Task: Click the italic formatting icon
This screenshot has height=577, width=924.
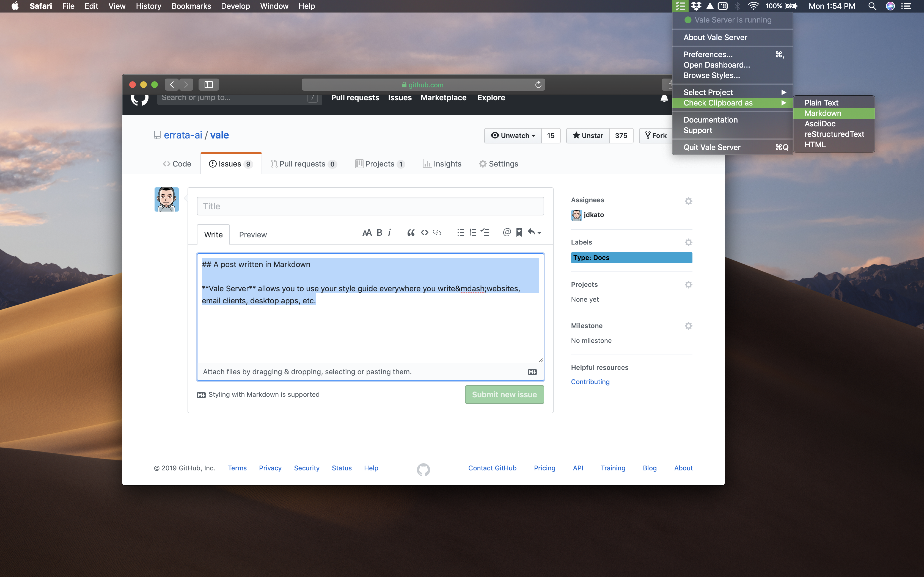Action: click(x=389, y=232)
